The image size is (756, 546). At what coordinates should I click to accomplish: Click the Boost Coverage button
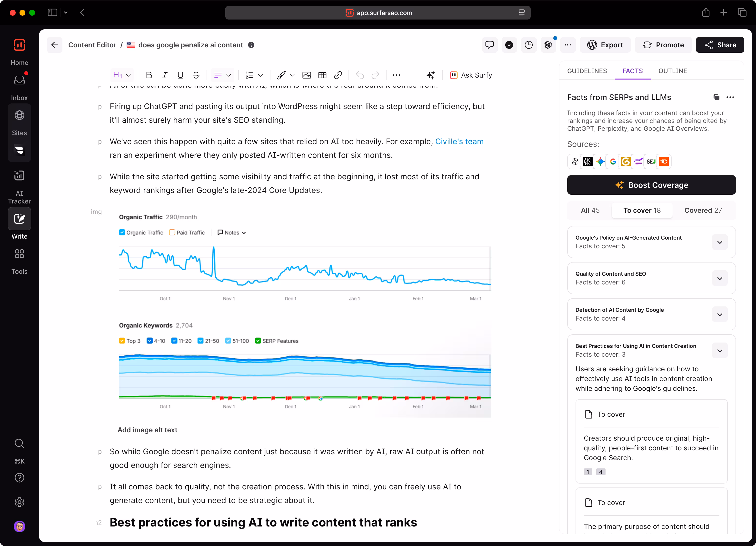[x=651, y=185]
